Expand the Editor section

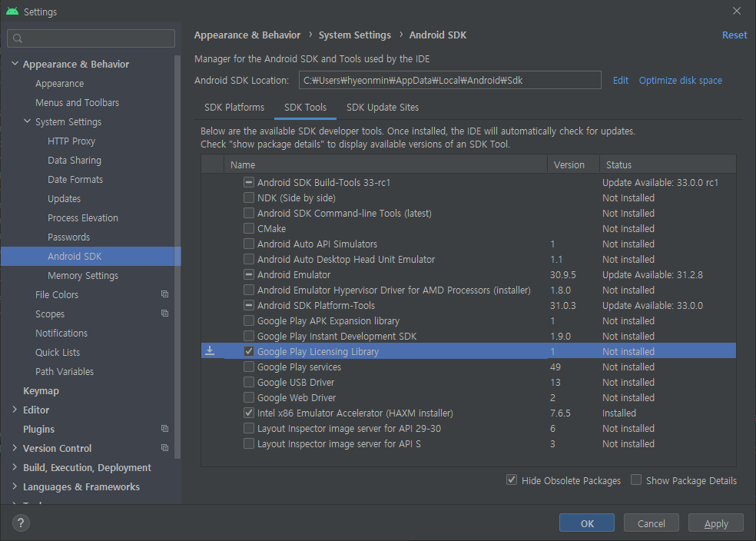[13, 410]
